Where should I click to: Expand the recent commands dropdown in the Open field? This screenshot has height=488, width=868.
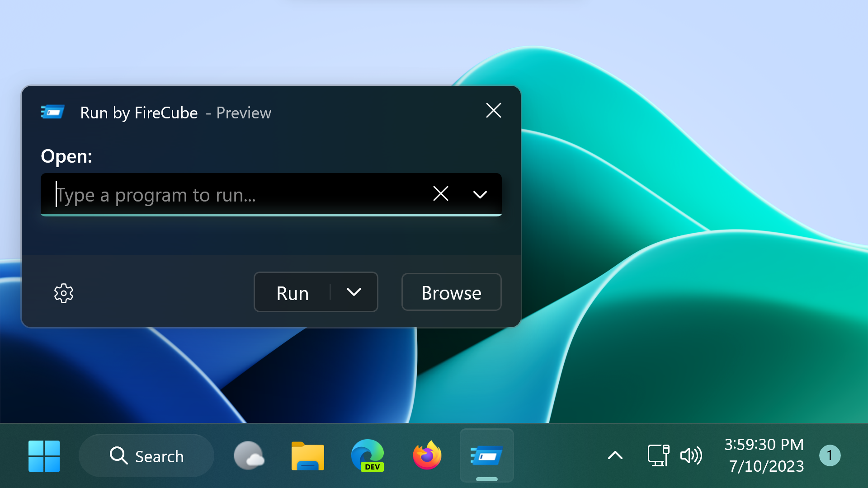(480, 194)
